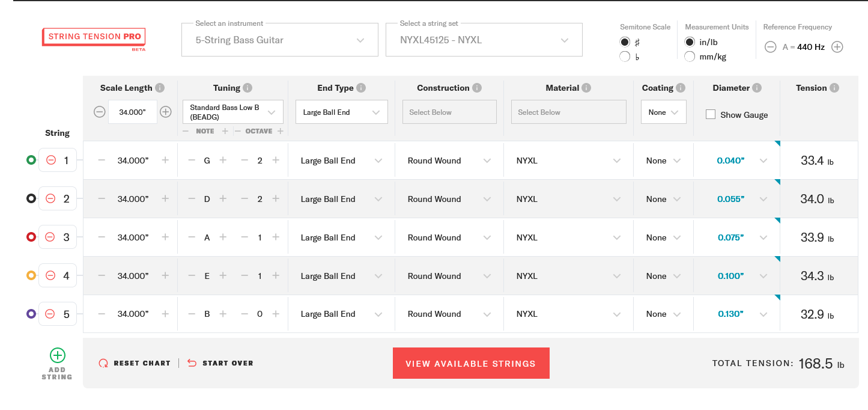Open string 4 Coating None dropdown

coord(664,276)
